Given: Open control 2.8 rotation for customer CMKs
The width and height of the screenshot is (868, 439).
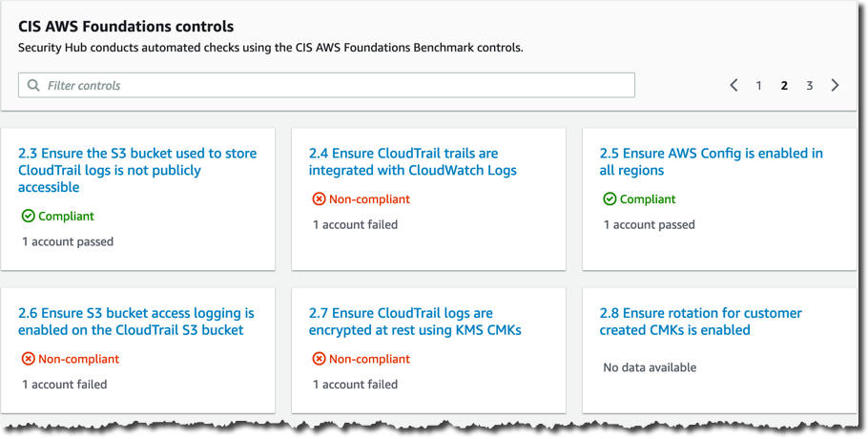Looking at the screenshot, I should coord(700,322).
